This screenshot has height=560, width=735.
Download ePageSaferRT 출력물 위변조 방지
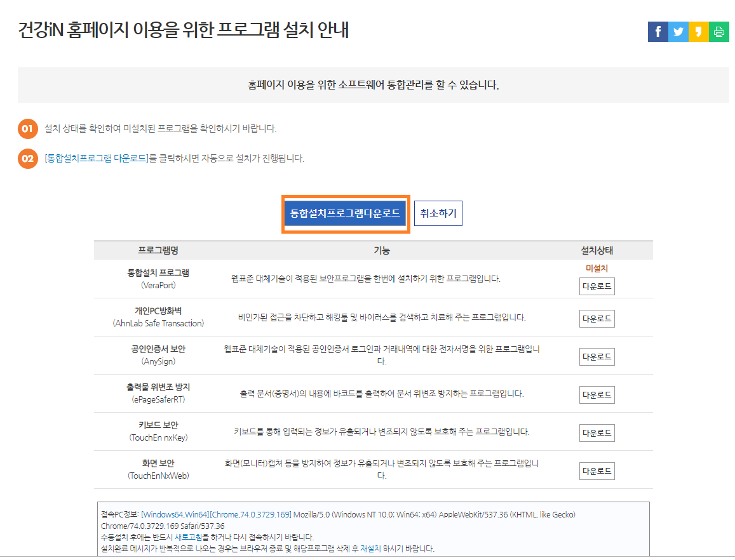597,394
